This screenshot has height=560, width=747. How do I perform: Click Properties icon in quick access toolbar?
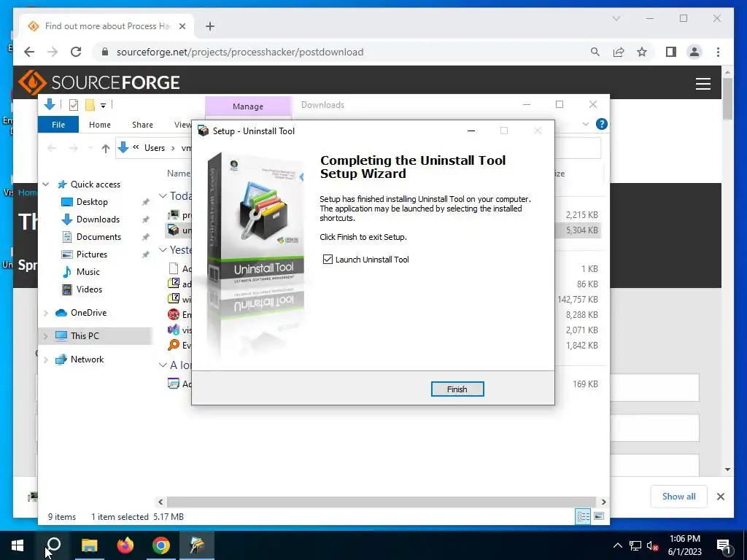click(x=74, y=105)
